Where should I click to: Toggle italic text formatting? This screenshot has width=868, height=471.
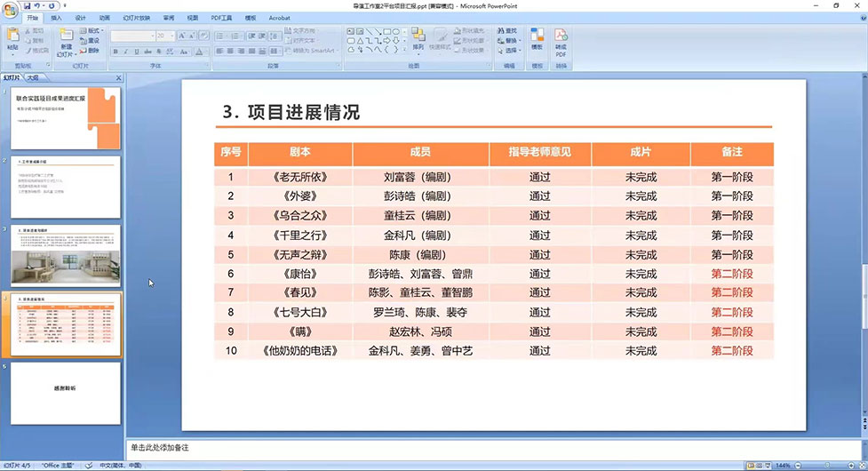pyautogui.click(x=126, y=52)
